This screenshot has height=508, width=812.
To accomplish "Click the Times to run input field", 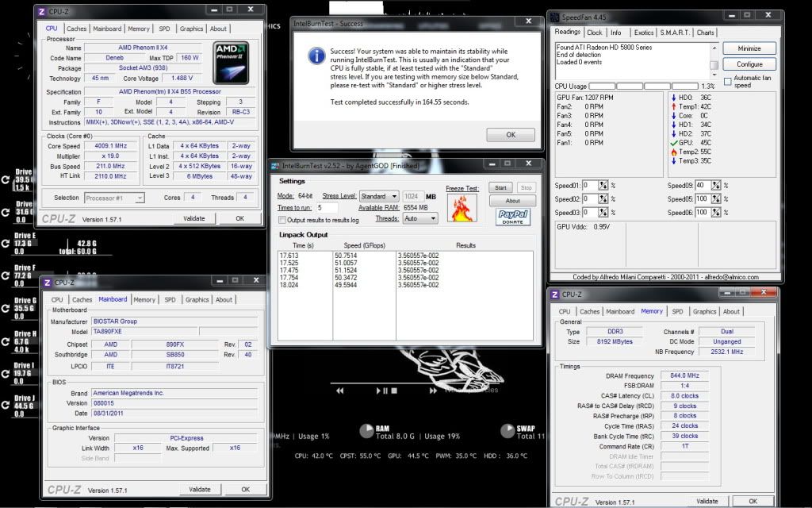I will 327,208.
